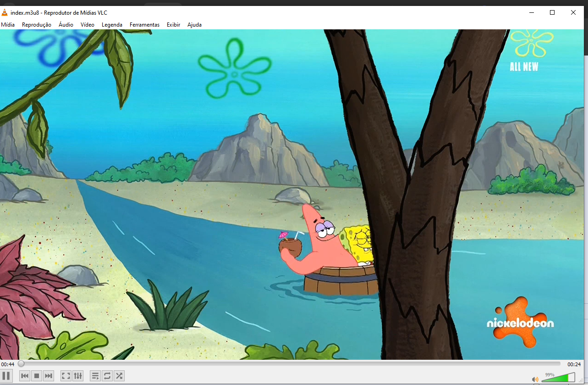This screenshot has height=385, width=588.
Task: Show the playlist view
Action: pos(95,376)
